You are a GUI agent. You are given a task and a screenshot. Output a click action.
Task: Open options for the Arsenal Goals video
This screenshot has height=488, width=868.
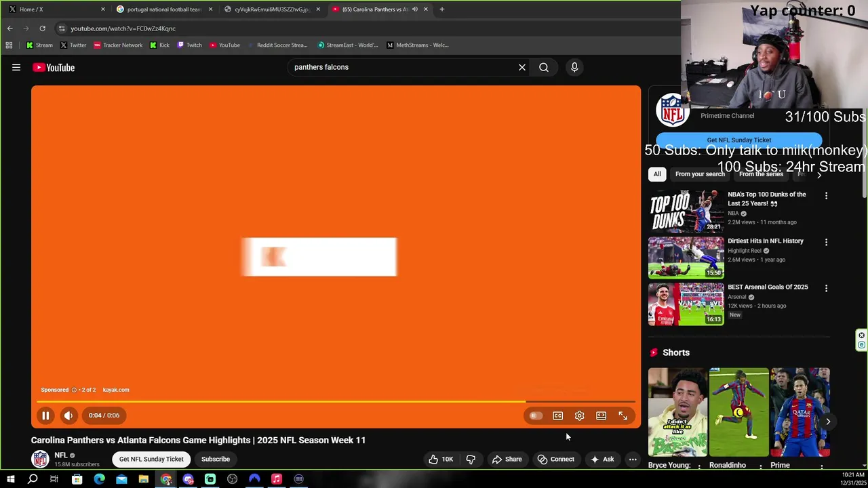pyautogui.click(x=826, y=288)
